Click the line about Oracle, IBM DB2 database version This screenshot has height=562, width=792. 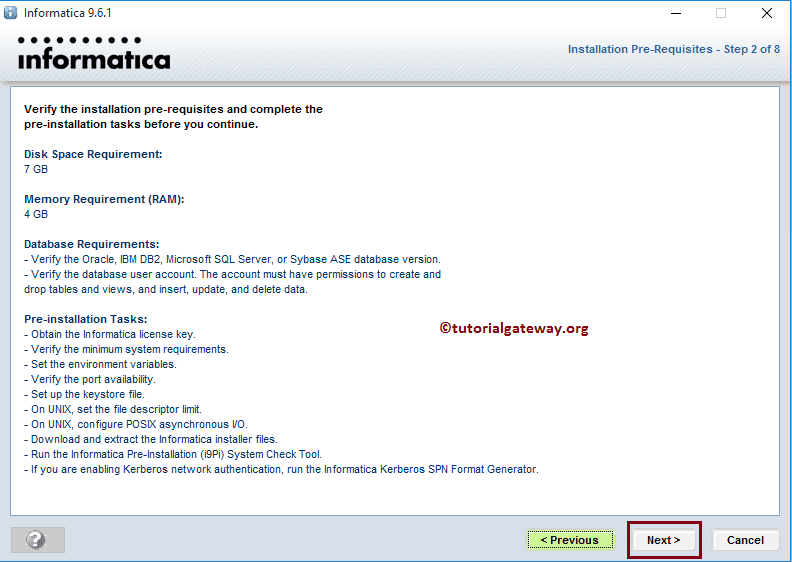coord(232,259)
